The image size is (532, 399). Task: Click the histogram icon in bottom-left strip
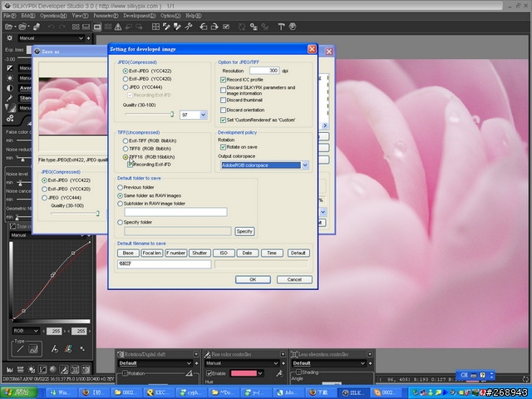click(x=9, y=369)
